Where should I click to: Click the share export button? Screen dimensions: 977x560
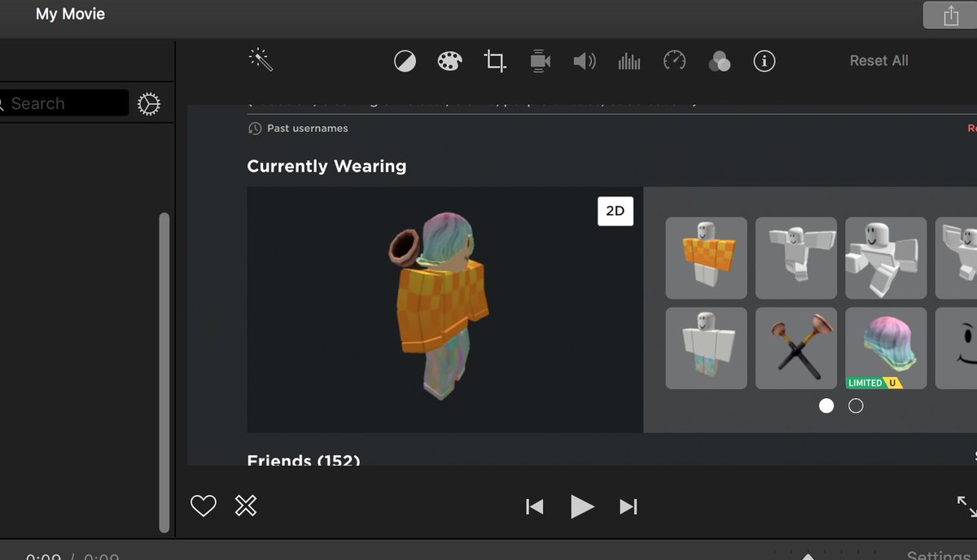coord(950,15)
